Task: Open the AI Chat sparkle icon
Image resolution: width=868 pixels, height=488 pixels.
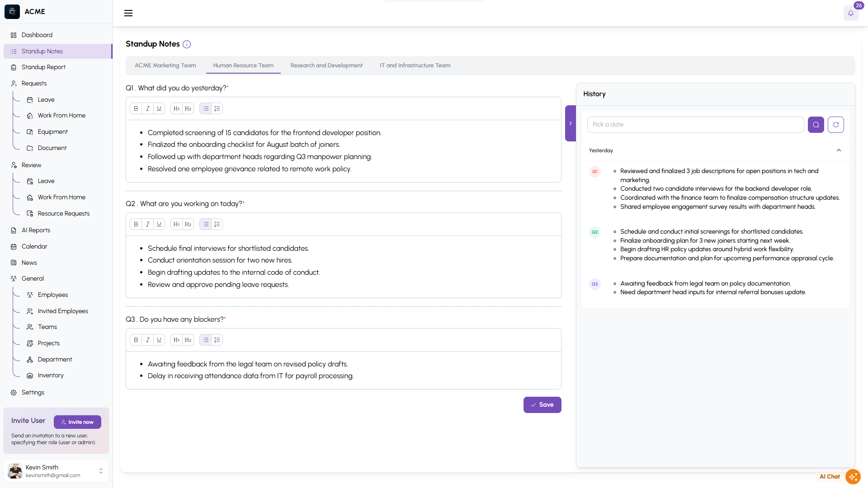Action: [853, 476]
